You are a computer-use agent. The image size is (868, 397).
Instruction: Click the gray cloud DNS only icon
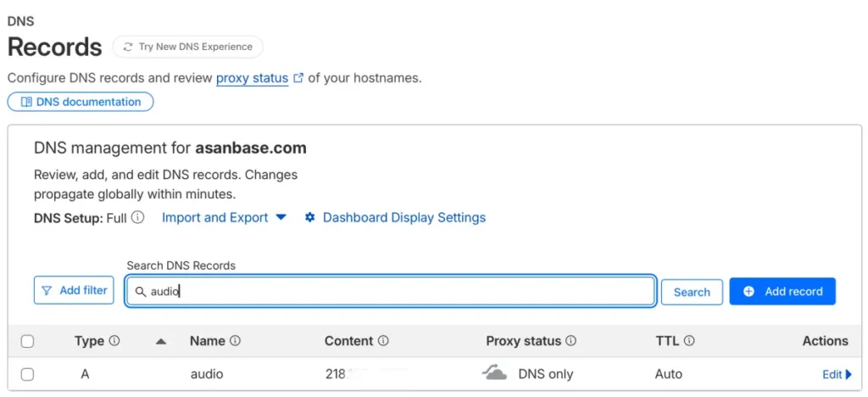pyautogui.click(x=494, y=372)
